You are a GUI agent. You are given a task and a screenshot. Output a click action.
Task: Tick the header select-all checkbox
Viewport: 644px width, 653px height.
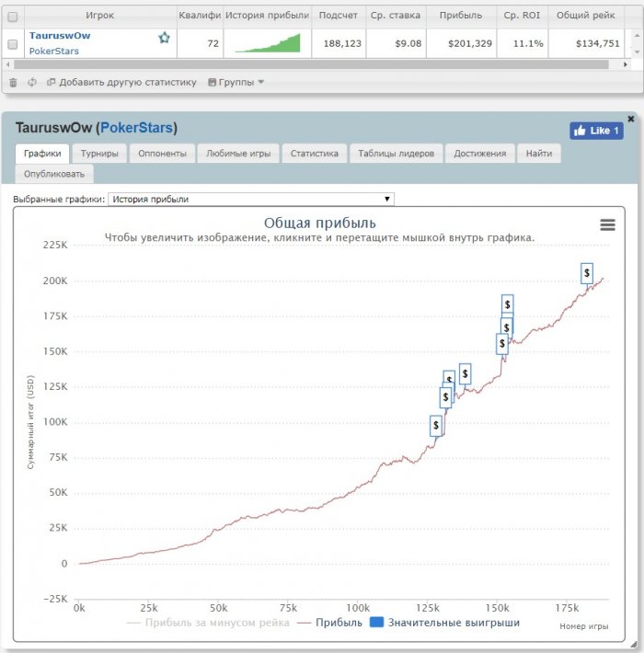pos(13,17)
